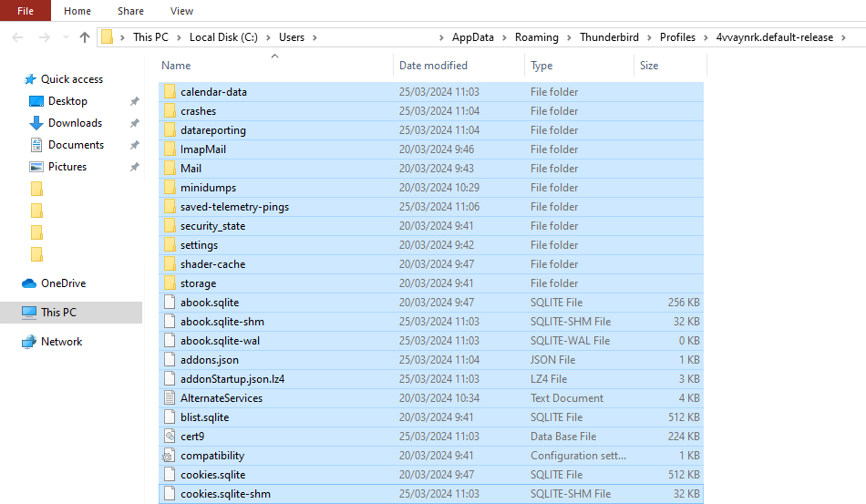Sort files by the Name column
The height and width of the screenshot is (504, 866).
point(176,65)
